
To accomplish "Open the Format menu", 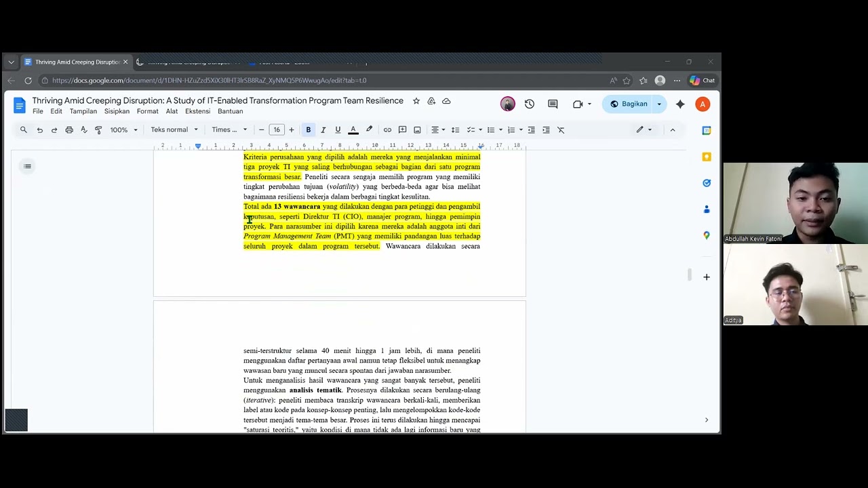I will point(147,111).
